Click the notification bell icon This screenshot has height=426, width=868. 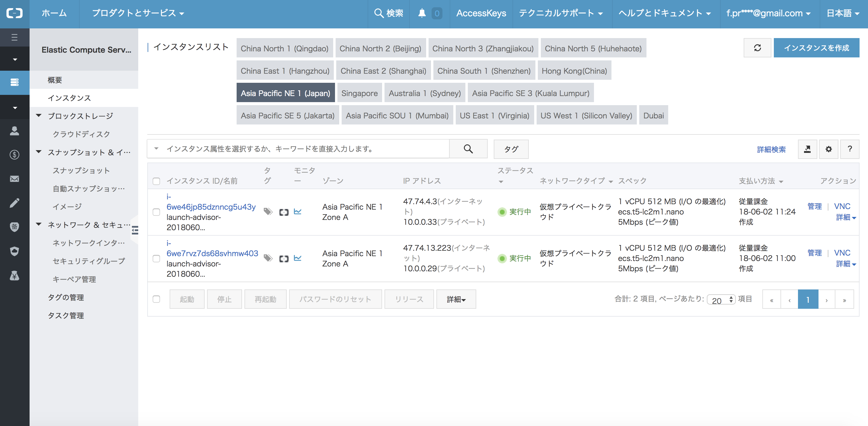[x=422, y=13]
